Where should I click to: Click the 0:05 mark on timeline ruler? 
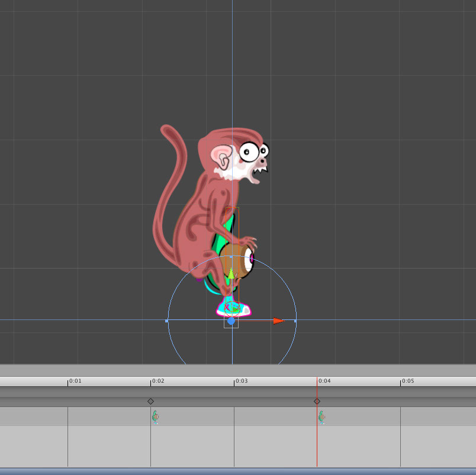pos(408,381)
